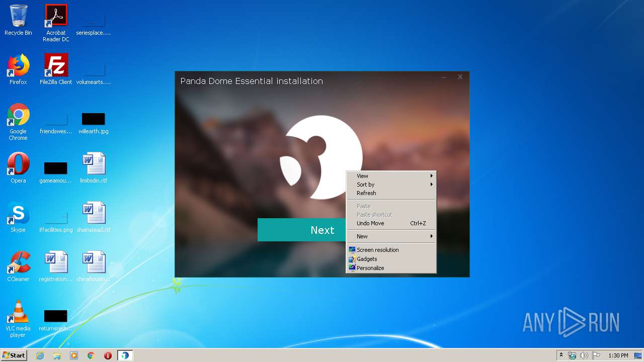The width and height of the screenshot is (644, 362).
Task: Expand the Sort by submenu
Action: coord(391,185)
